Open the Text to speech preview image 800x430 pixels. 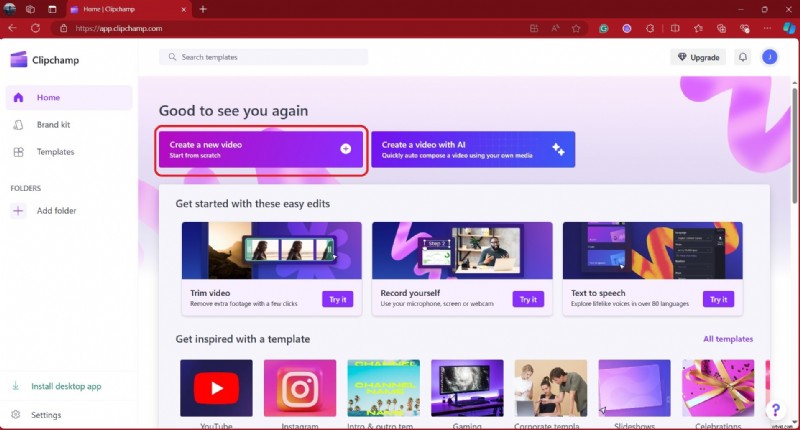[653, 250]
